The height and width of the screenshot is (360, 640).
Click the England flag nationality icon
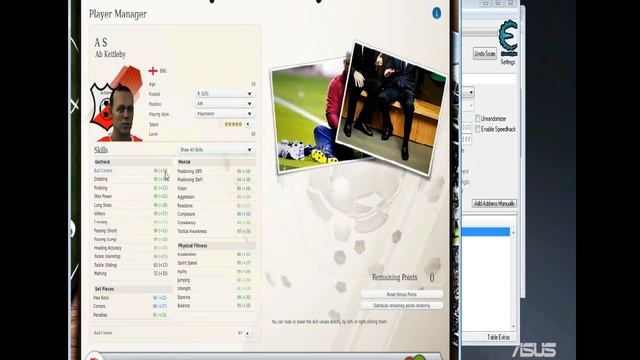coord(153,71)
